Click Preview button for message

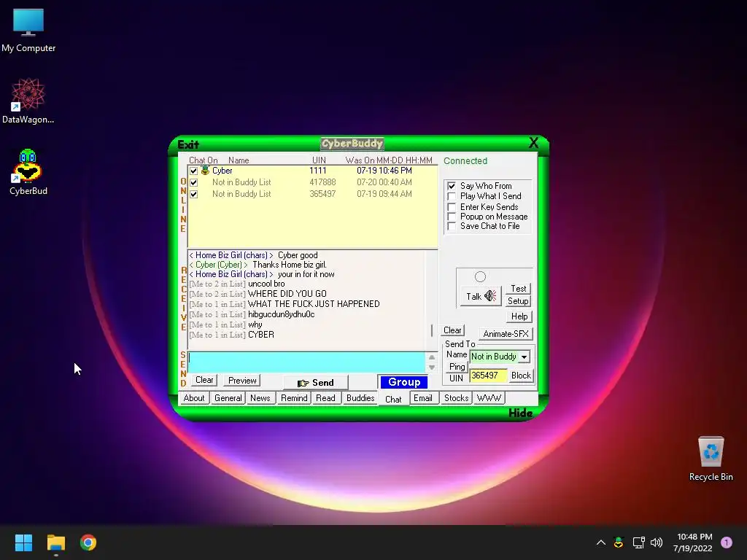coord(242,381)
